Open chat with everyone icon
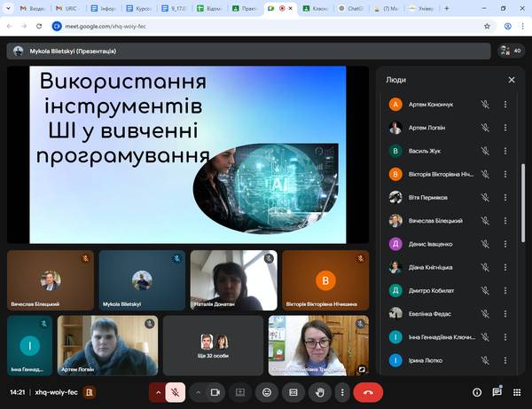The width and height of the screenshot is (532, 409). point(497,391)
